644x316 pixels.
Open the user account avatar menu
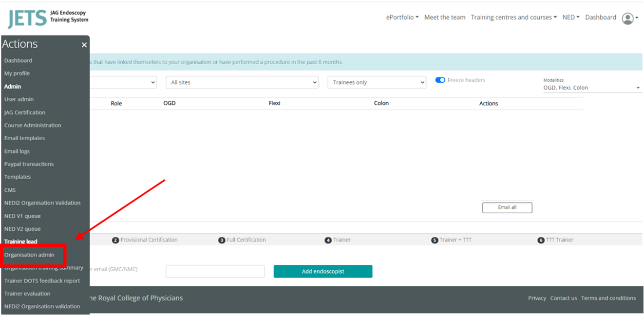[629, 18]
